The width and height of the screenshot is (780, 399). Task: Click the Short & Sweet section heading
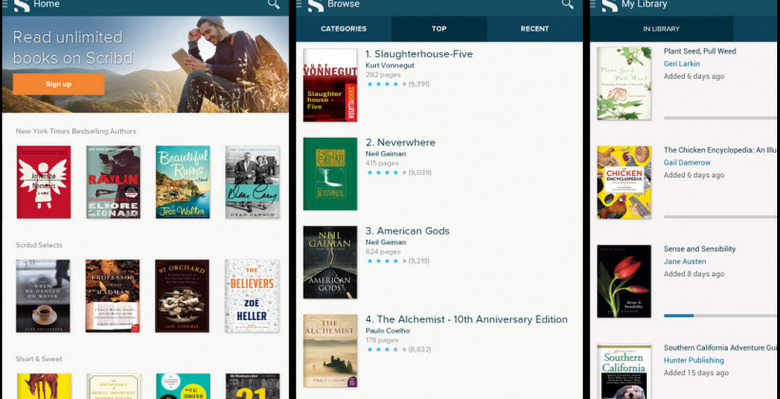tap(39, 359)
